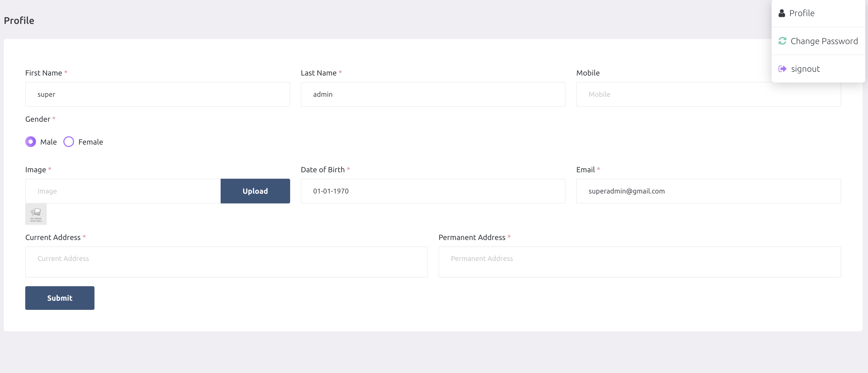This screenshot has height=373, width=868.
Task: Select signout menu item
Action: (805, 69)
